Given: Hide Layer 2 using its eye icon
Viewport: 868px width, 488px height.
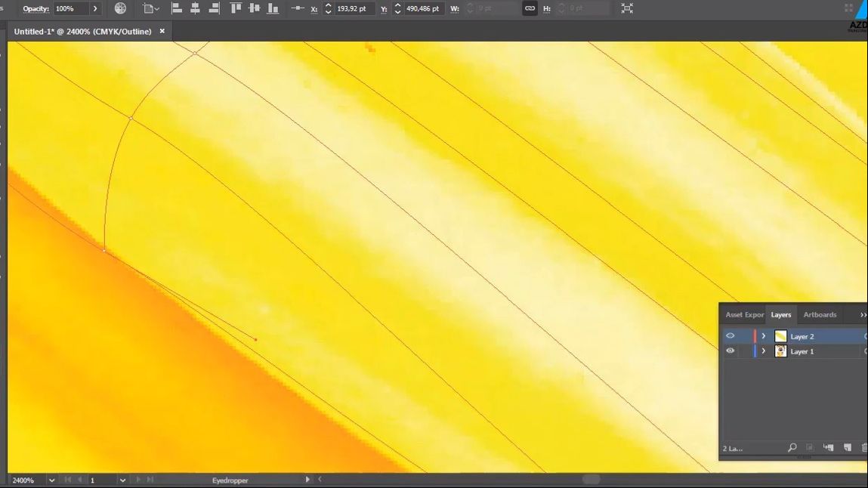Looking at the screenshot, I should click(x=730, y=336).
